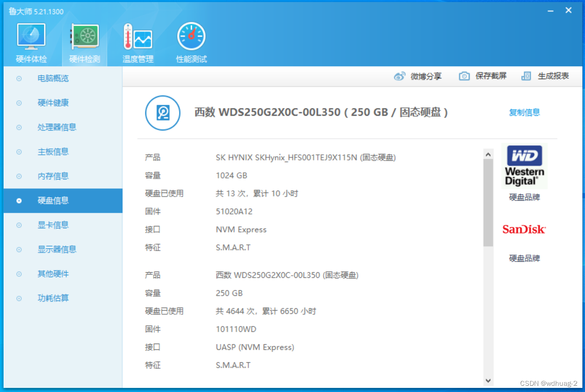Image resolution: width=585 pixels, height=392 pixels.
Task: Click the bullet beside 主板信息
Action: coord(19,152)
